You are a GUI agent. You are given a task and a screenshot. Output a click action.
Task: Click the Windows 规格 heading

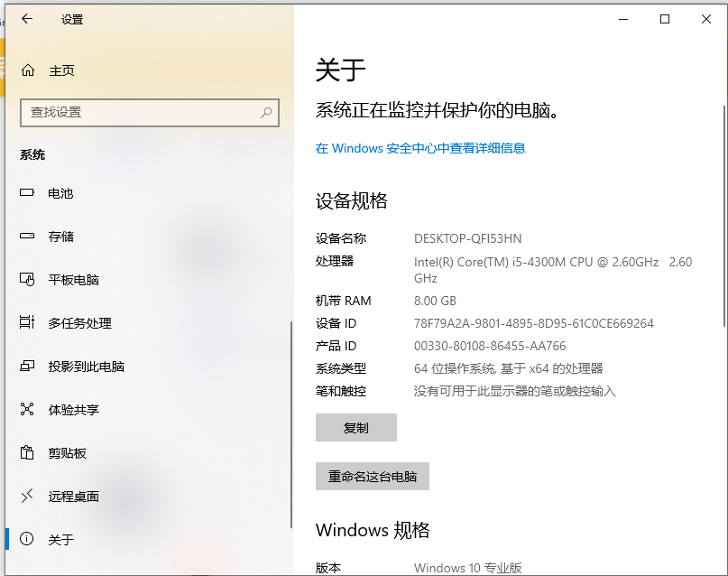coord(373,530)
